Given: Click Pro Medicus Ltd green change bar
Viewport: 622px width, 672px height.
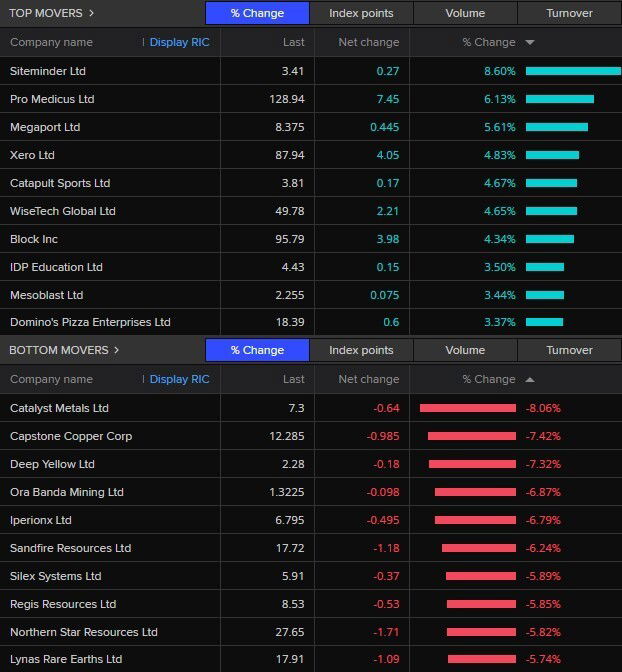Looking at the screenshot, I should (559, 99).
